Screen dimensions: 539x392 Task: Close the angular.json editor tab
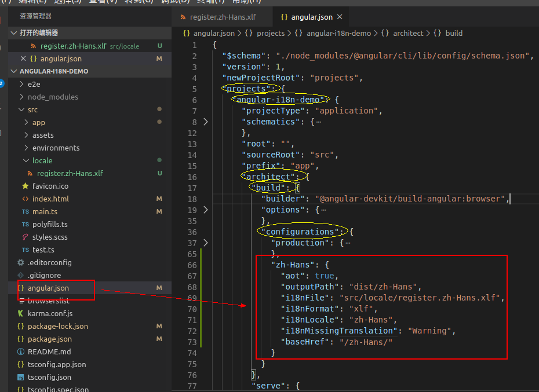point(340,17)
